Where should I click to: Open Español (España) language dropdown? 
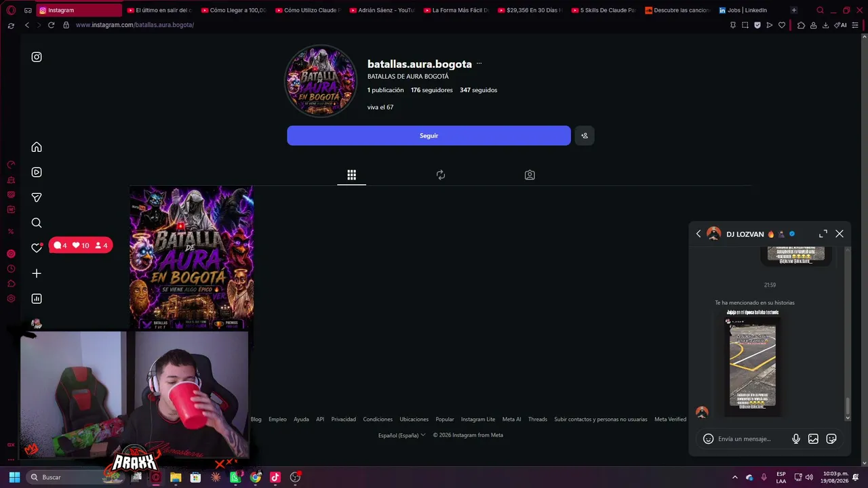click(402, 435)
